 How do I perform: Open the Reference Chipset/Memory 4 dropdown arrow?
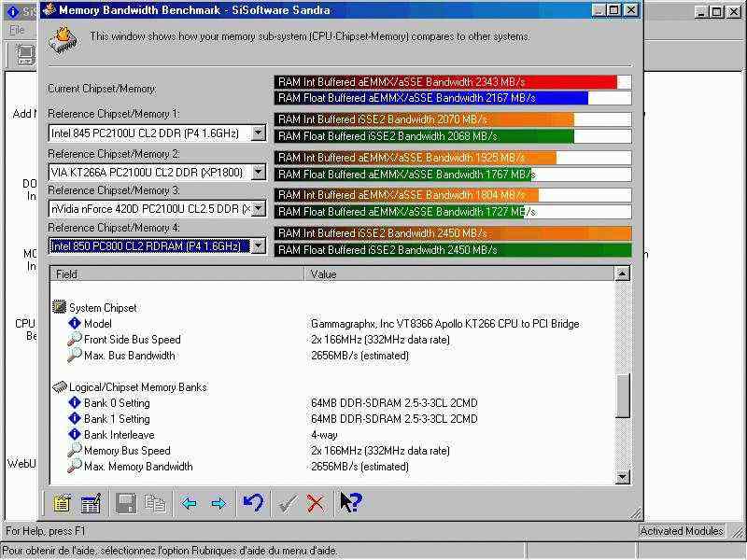[x=259, y=245]
